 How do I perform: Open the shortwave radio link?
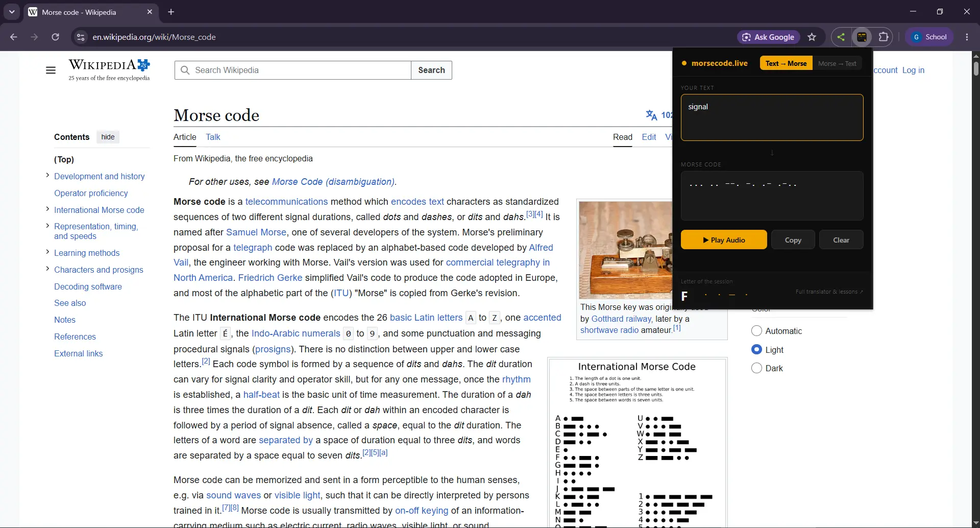click(609, 330)
